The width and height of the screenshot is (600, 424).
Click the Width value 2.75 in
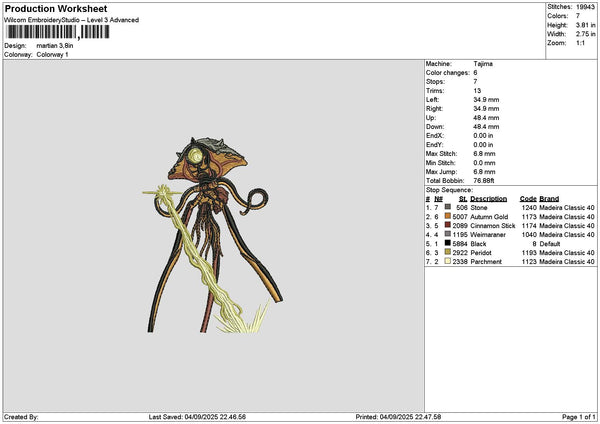tap(585, 34)
